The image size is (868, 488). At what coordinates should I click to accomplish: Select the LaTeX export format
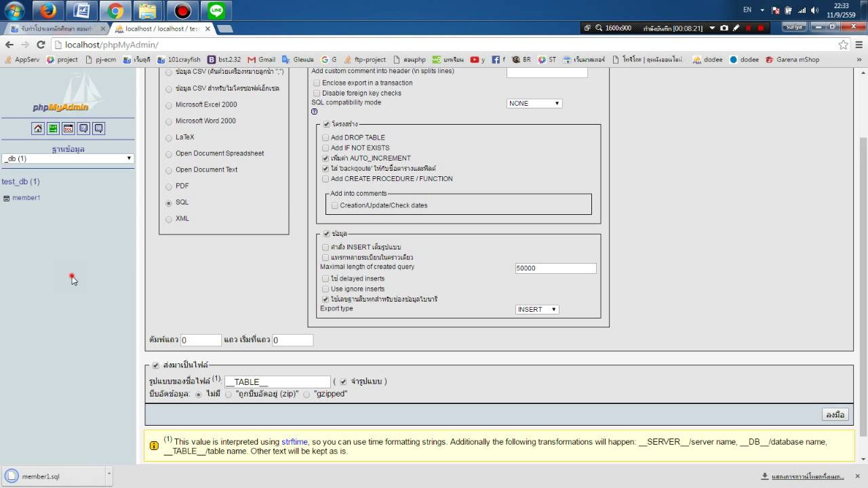[169, 138]
